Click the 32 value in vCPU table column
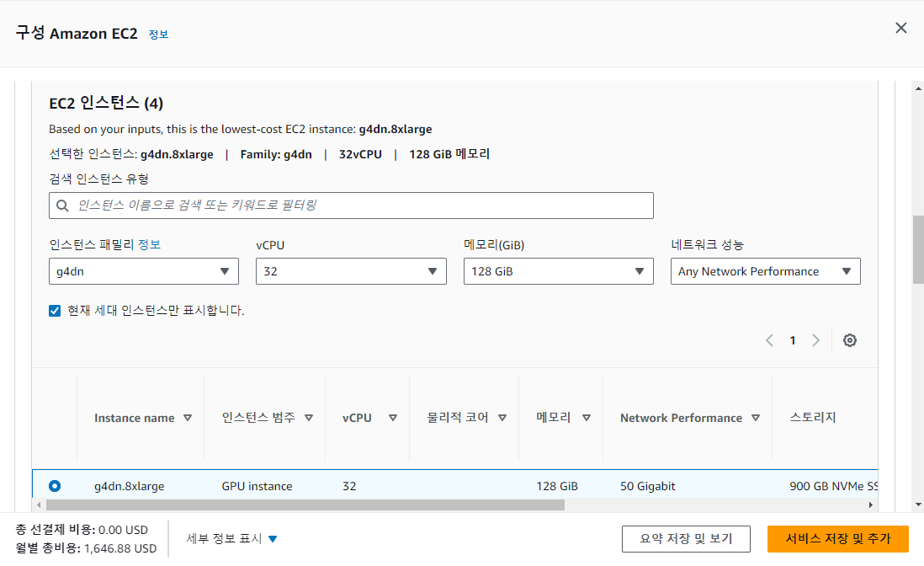Screen dimensions: 924x566 (349, 486)
